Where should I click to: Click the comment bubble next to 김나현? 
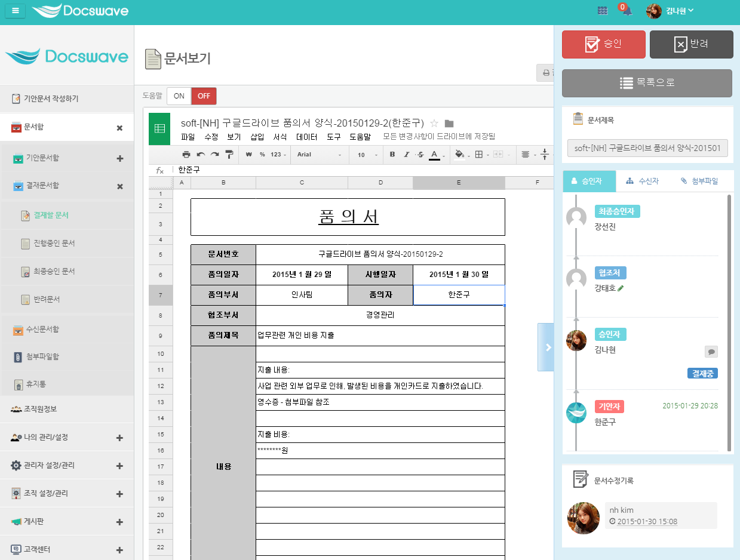[711, 351]
